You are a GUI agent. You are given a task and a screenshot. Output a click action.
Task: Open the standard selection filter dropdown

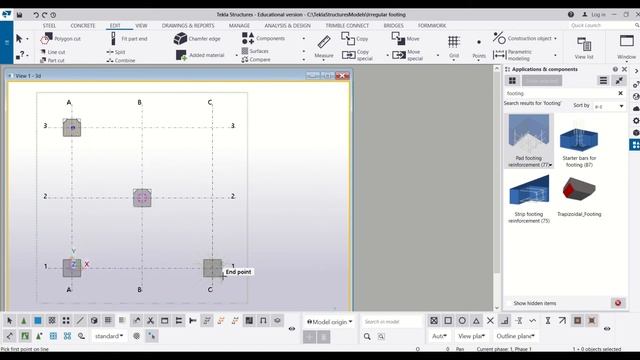109,336
